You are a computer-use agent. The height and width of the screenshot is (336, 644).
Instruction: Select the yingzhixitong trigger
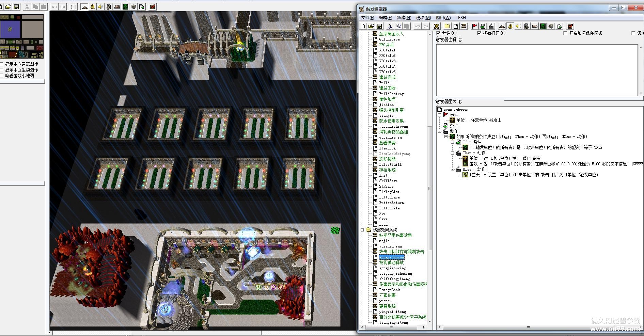coord(392,311)
